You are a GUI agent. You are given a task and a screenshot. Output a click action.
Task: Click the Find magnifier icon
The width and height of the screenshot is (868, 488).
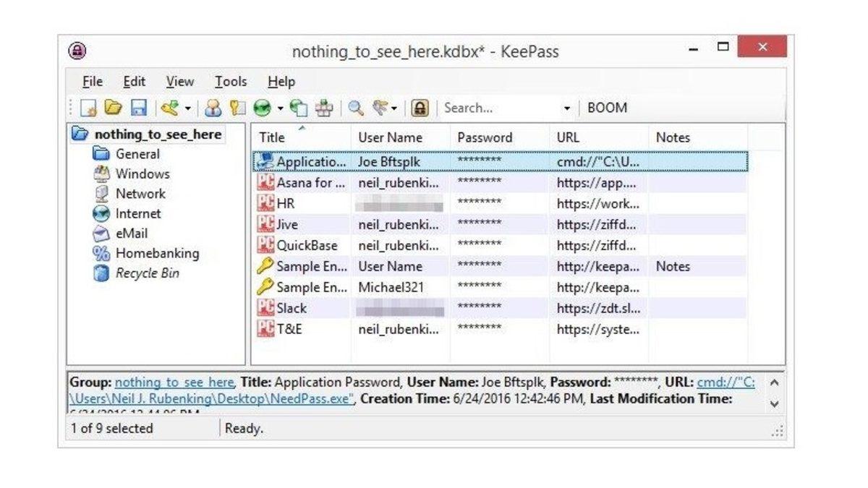point(356,108)
